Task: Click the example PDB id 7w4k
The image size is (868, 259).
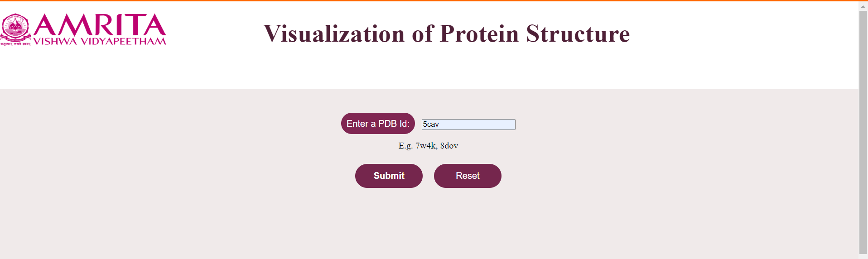Action: (426, 146)
